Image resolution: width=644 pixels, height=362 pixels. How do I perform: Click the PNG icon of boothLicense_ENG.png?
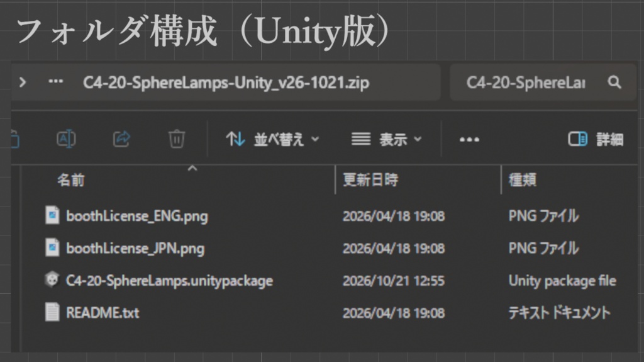[52, 215]
